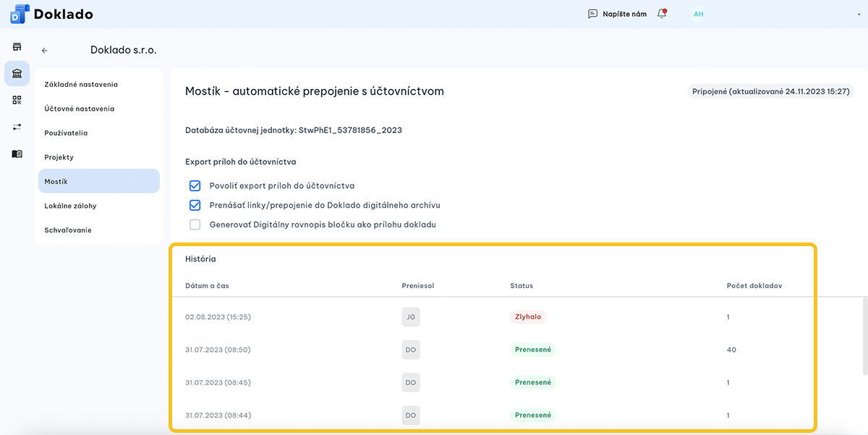Screen dimensions: 868x435
Task: Click the Pripojené status badge
Action: 770,92
